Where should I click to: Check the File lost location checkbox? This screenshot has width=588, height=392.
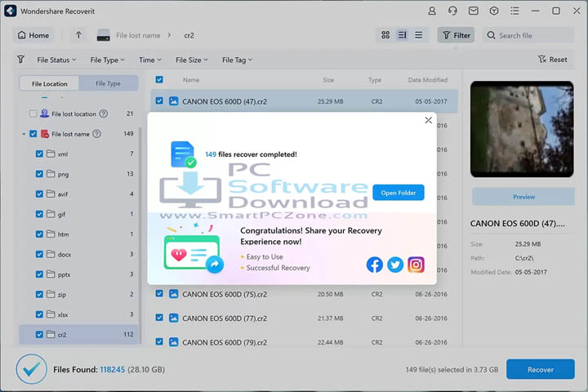(x=33, y=114)
